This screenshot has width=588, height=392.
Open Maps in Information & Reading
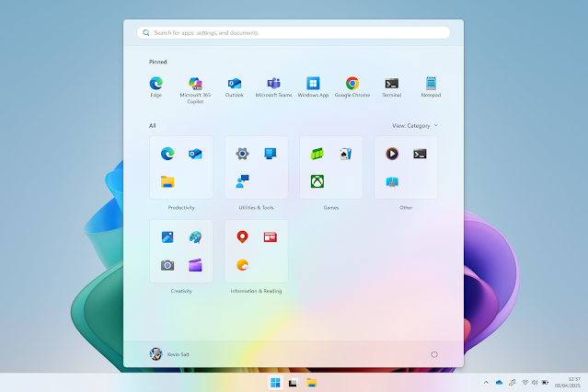[x=242, y=237]
